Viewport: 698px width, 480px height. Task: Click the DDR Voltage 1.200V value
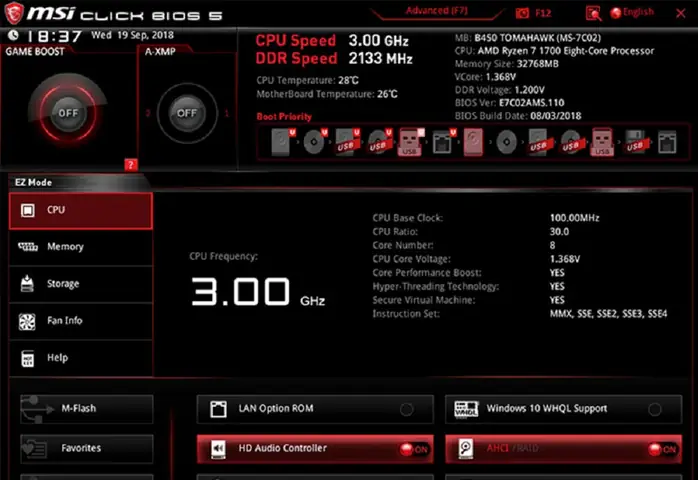pyautogui.click(x=529, y=90)
